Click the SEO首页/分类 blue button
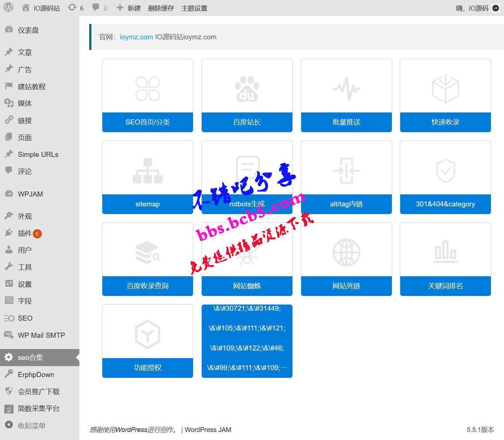 coord(147,122)
